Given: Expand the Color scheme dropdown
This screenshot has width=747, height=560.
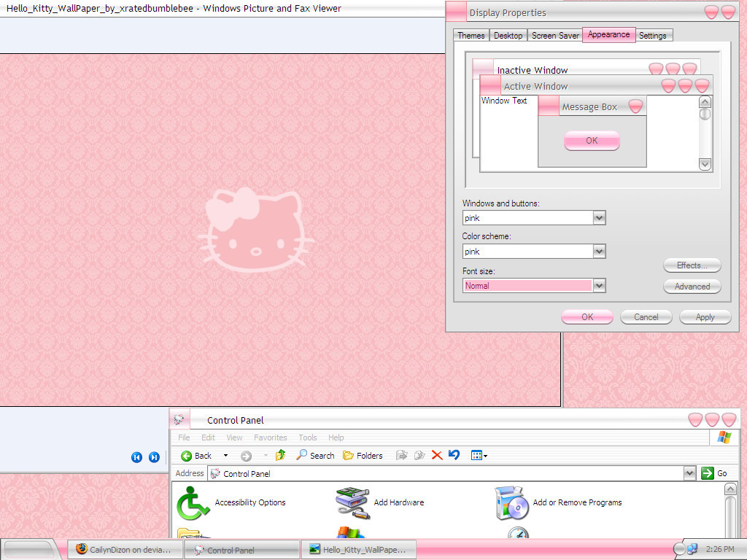Looking at the screenshot, I should point(599,252).
